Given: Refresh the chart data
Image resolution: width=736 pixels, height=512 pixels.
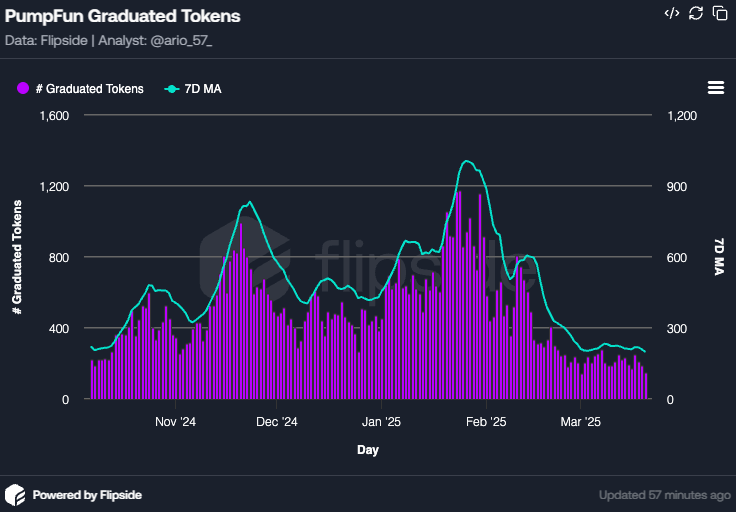Looking at the screenshot, I should click(x=696, y=13).
